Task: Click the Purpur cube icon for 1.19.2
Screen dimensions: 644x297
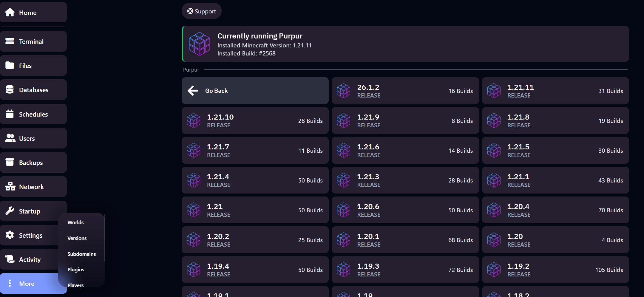Action: pos(494,270)
